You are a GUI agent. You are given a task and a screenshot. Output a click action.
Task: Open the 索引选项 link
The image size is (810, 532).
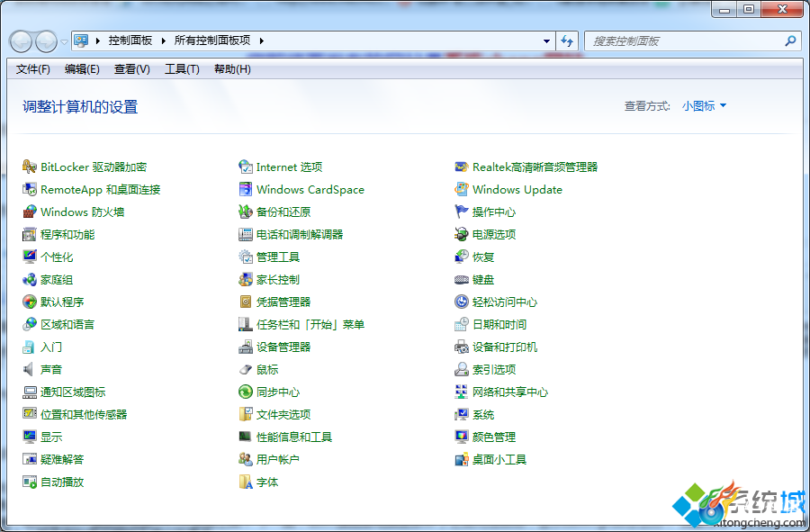(x=494, y=369)
